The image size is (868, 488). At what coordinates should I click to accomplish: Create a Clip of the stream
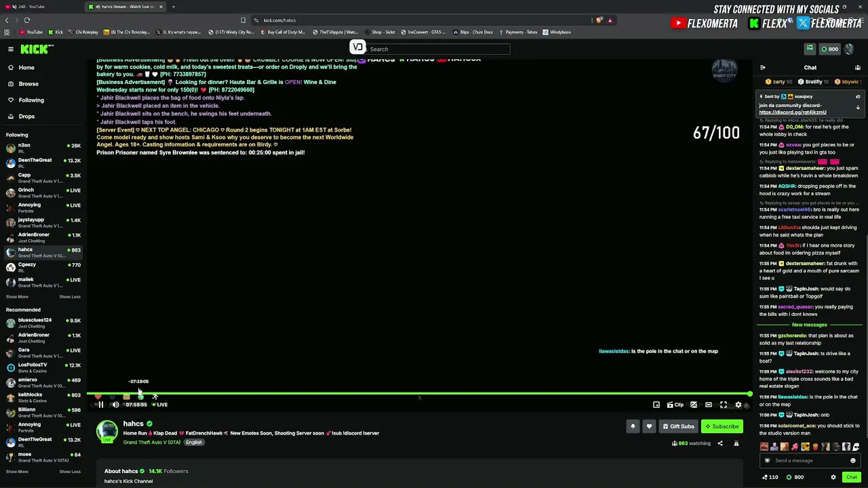(675, 405)
